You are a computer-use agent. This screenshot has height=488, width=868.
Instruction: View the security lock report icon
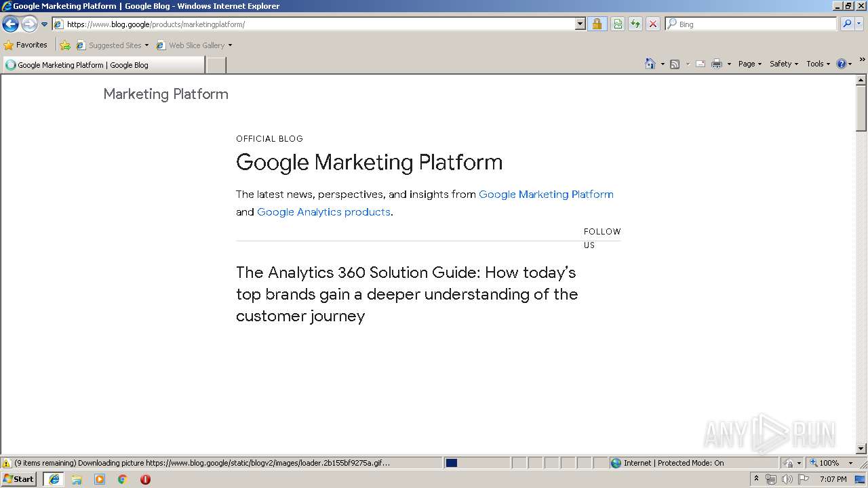coord(597,24)
